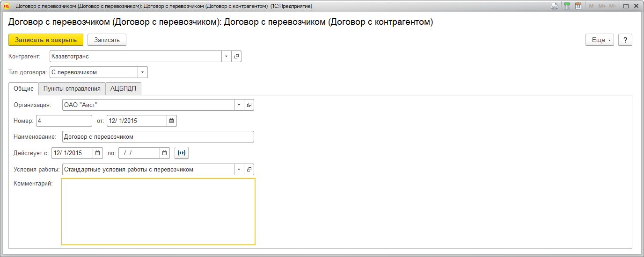This screenshot has height=257, width=644.
Task: Click the print icon in title bar
Action: tap(555, 6)
